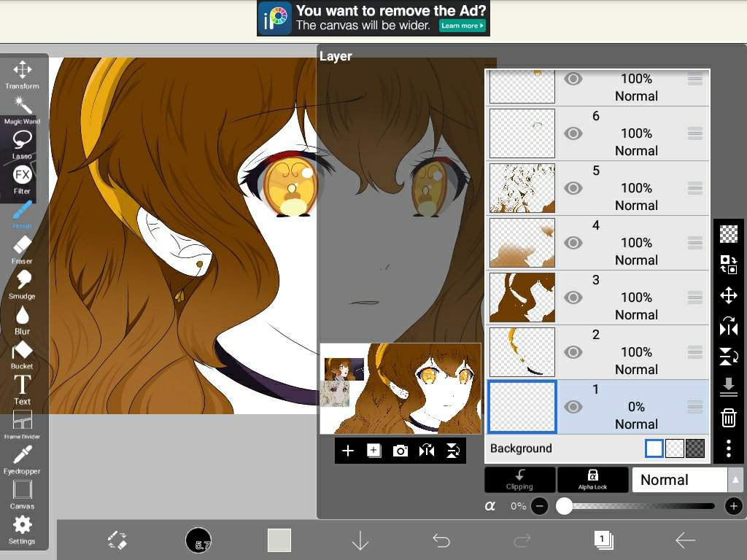This screenshot has height=560, width=747.
Task: Open the Normal blend mode dropdown
Action: point(686,480)
